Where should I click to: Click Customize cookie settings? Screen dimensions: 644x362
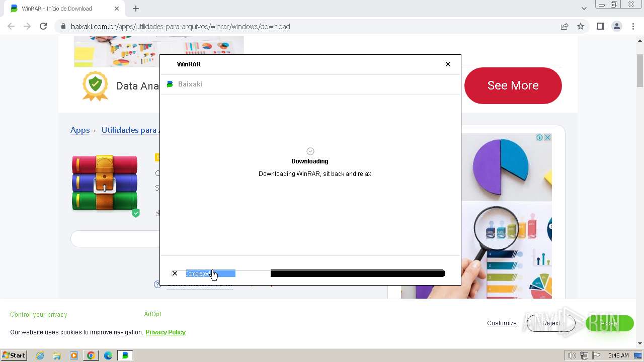(x=502, y=323)
